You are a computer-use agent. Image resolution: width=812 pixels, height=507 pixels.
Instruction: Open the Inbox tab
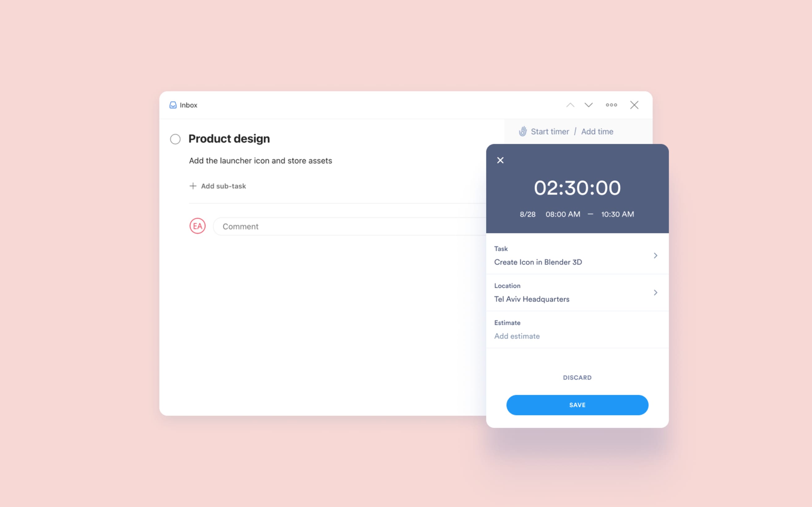pyautogui.click(x=182, y=104)
